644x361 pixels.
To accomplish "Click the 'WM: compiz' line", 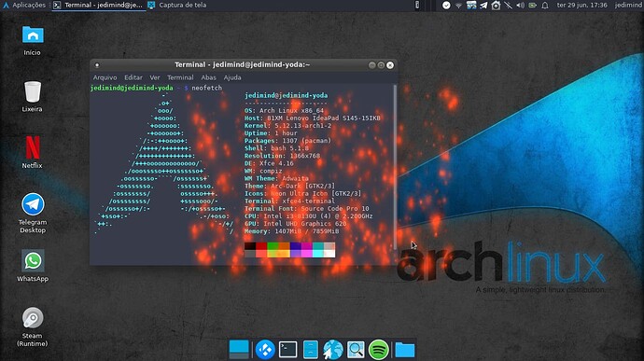I will [263, 171].
